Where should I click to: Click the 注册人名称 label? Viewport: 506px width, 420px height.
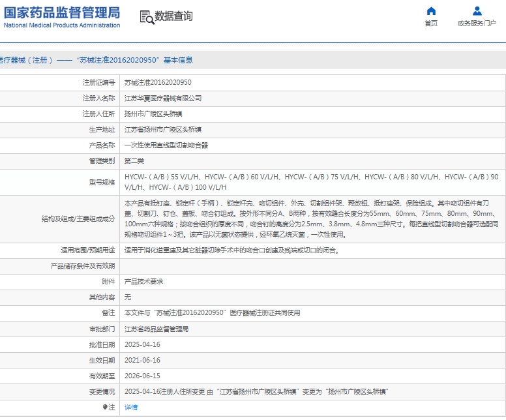pyautogui.click(x=98, y=98)
